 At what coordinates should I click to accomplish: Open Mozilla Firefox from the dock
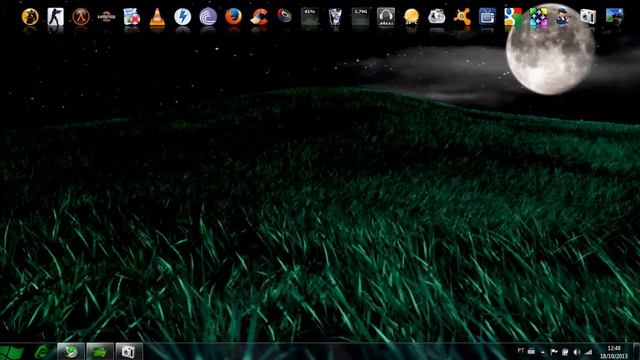233,17
